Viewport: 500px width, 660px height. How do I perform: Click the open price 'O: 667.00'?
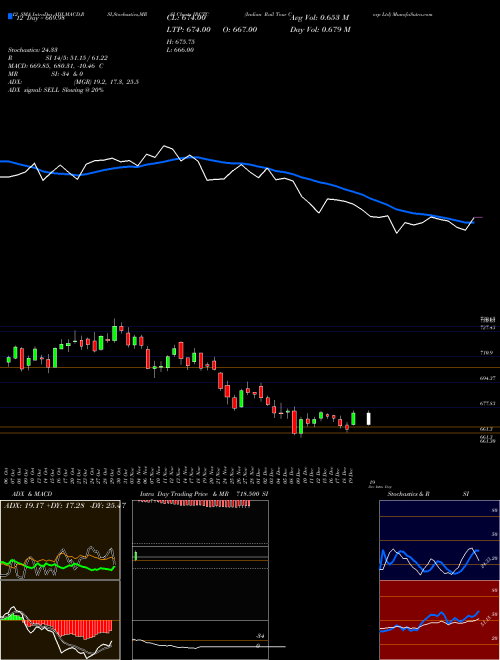[239, 29]
